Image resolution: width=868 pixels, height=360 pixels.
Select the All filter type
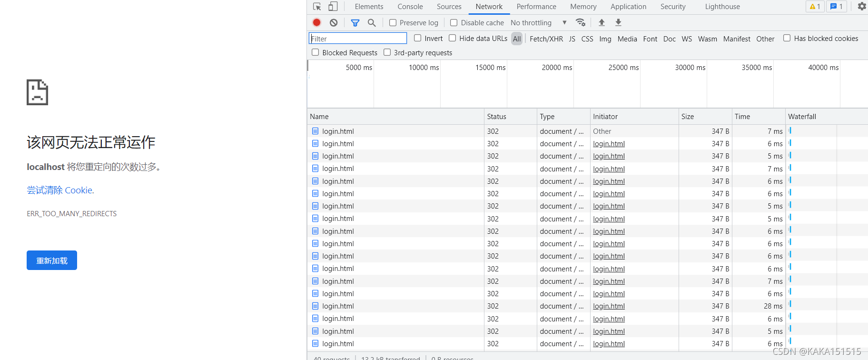(x=517, y=39)
